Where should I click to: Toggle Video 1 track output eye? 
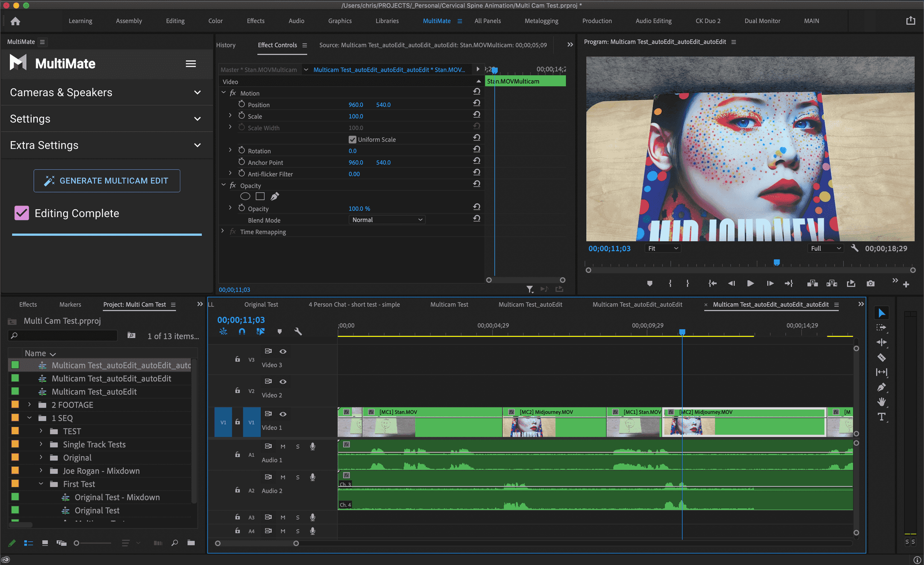(283, 414)
